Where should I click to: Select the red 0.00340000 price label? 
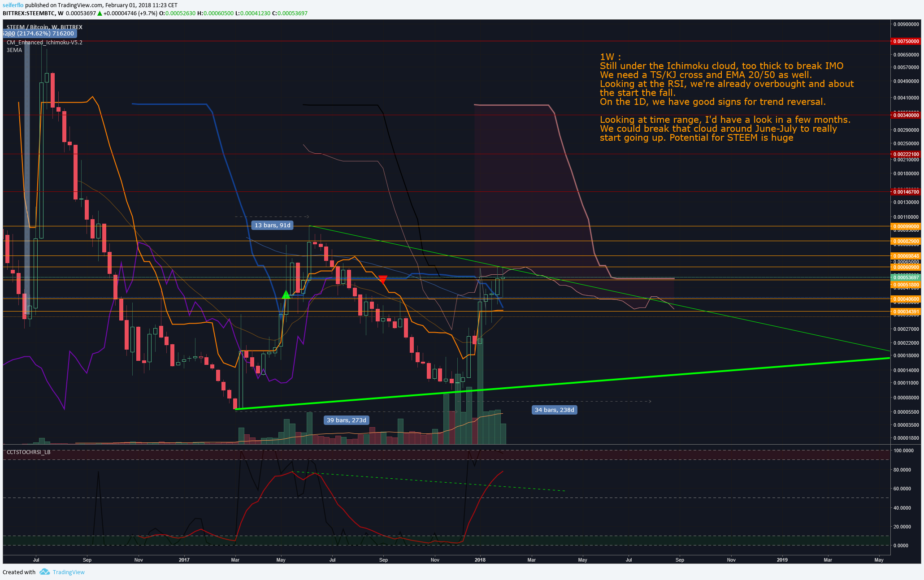(906, 115)
